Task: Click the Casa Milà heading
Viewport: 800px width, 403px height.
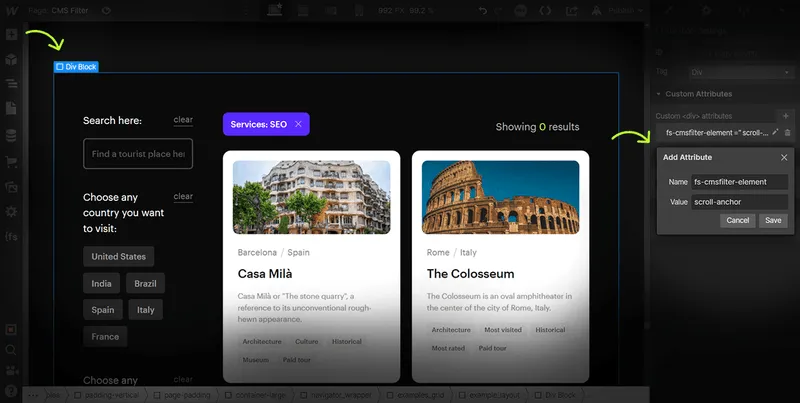Action: (x=265, y=274)
